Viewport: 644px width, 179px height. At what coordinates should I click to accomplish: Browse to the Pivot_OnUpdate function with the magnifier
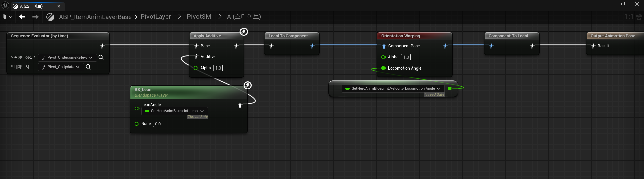pyautogui.click(x=88, y=67)
